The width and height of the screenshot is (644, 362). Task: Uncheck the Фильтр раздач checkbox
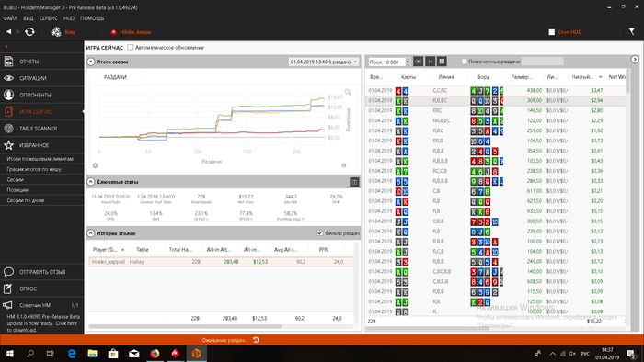tap(319, 232)
